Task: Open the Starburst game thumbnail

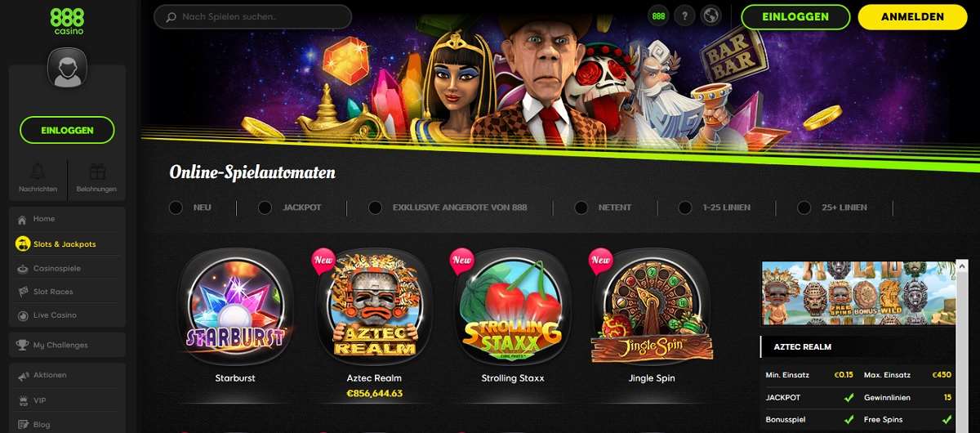Action: pyautogui.click(x=235, y=306)
